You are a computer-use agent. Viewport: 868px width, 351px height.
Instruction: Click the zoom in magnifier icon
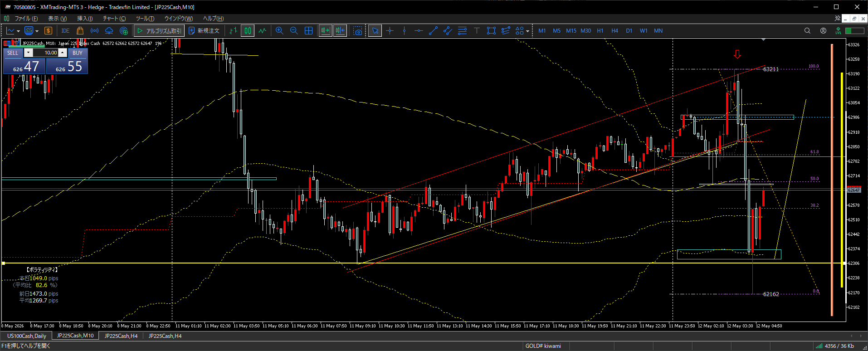click(x=279, y=31)
